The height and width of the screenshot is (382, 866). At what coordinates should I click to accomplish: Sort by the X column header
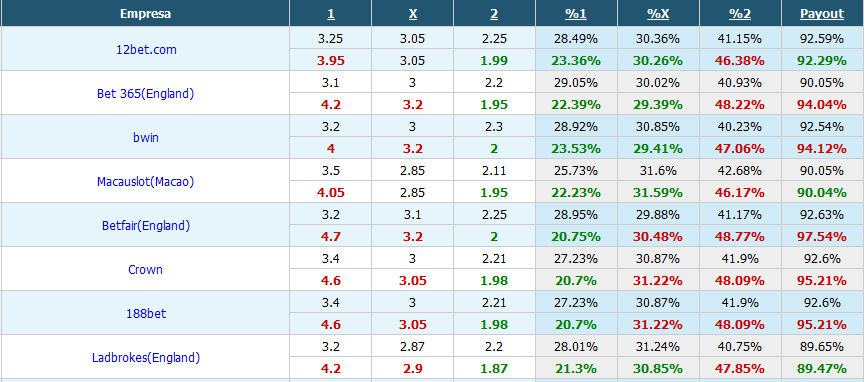tap(413, 14)
